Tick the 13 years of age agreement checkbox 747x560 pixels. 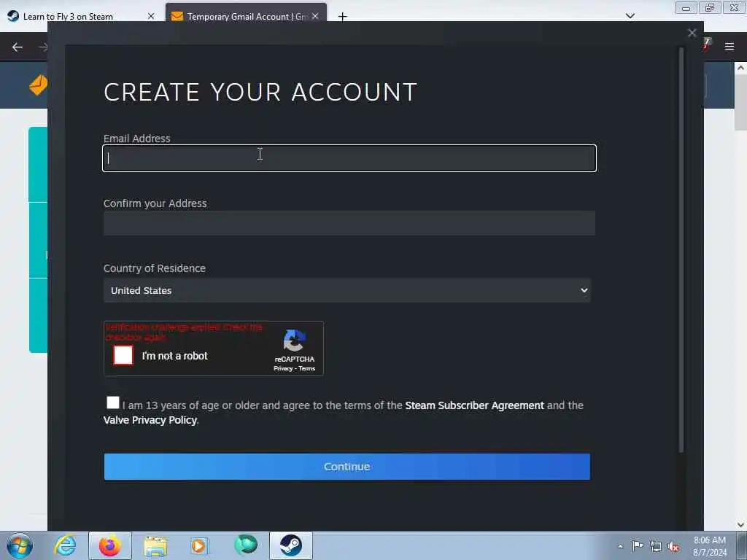[113, 402]
